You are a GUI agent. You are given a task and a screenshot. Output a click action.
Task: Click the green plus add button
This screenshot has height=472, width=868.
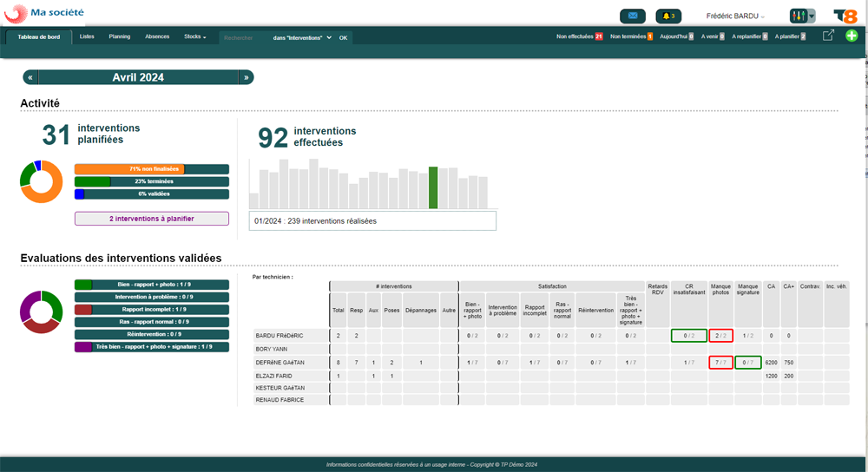coord(852,36)
